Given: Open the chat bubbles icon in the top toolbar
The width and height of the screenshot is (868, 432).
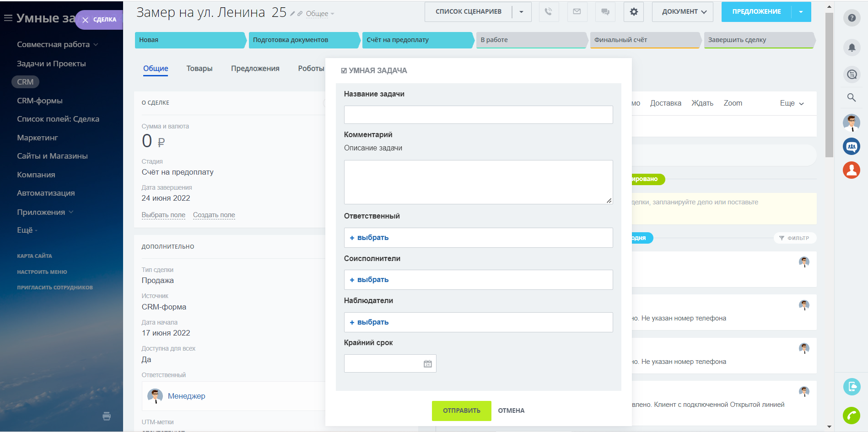Looking at the screenshot, I should [x=605, y=12].
